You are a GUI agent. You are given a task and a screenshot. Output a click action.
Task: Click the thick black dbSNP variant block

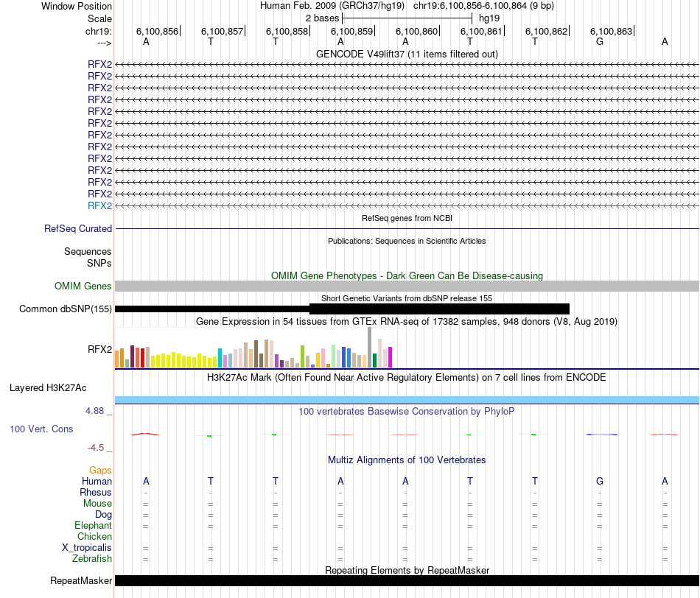click(439, 309)
